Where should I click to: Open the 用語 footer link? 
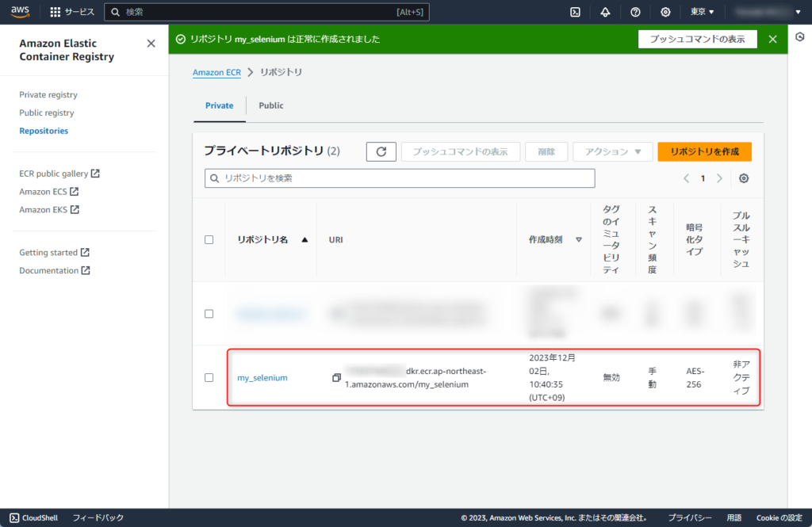click(733, 517)
